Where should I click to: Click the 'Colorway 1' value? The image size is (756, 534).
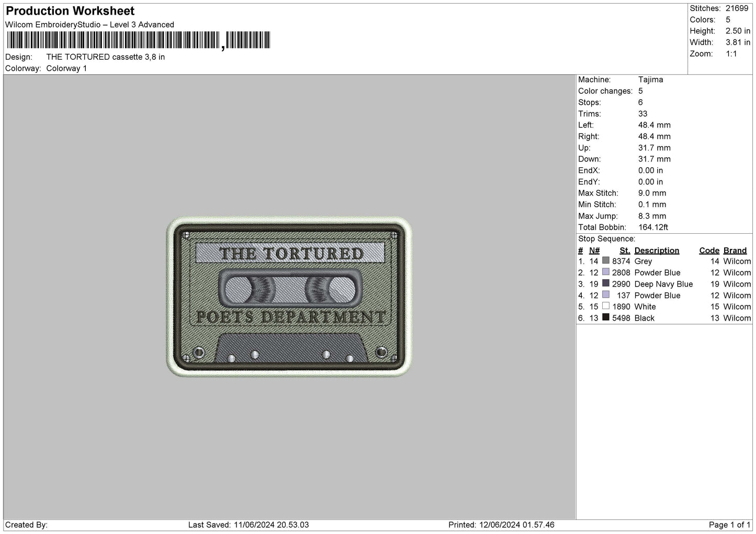[x=67, y=69]
